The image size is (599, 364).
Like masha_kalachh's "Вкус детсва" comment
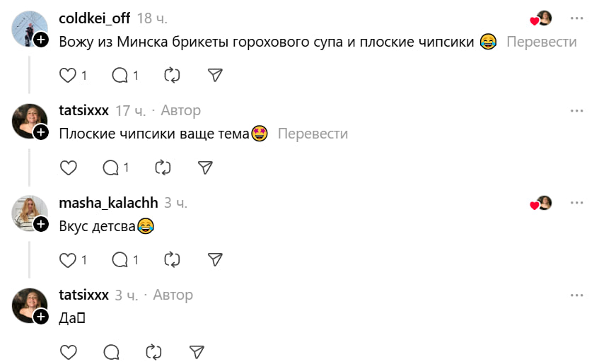[68, 260]
